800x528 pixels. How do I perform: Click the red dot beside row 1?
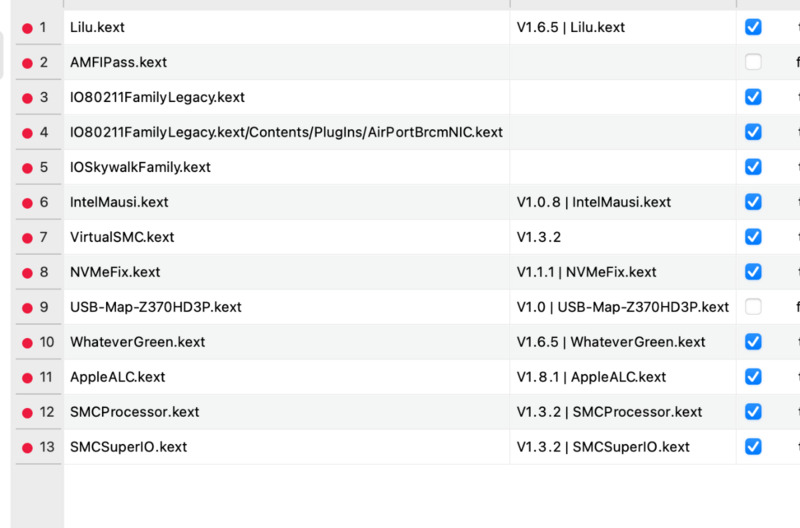[27, 28]
